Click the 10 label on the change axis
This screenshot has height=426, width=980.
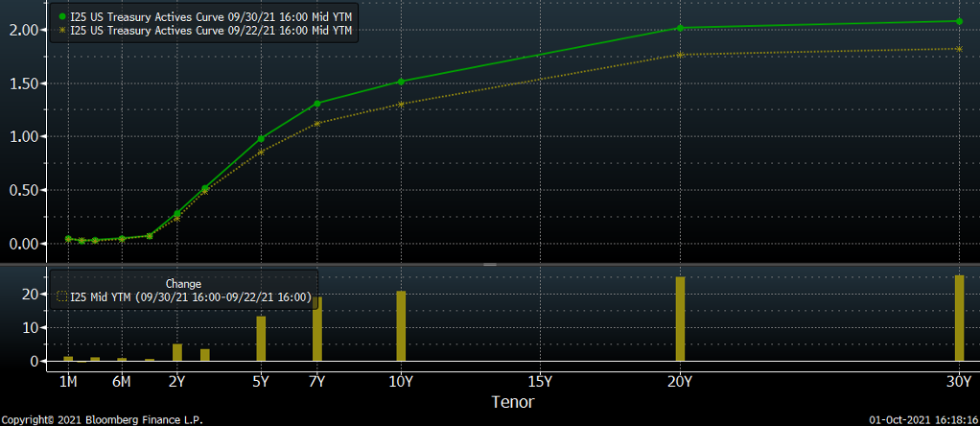click(x=33, y=328)
